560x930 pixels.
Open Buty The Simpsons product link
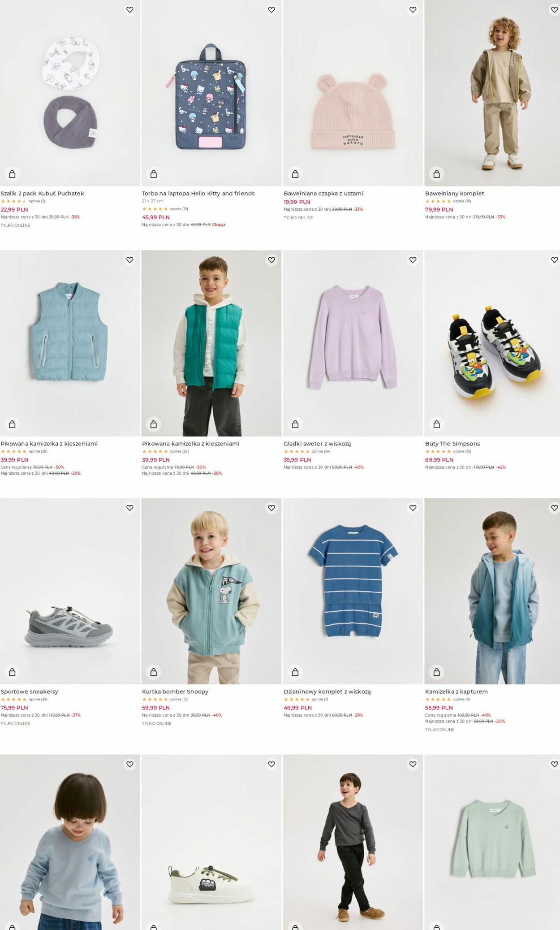point(452,444)
